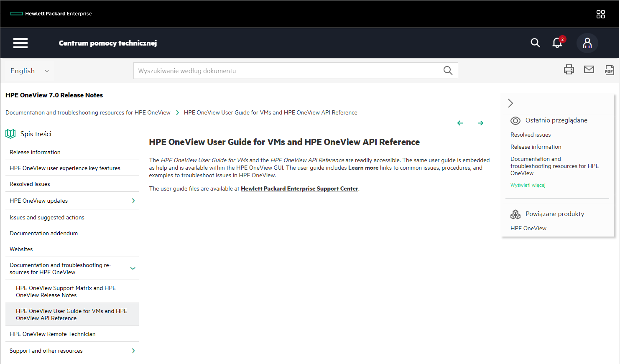Select HPE OneView User Guide for VMs item
Image resolution: width=620 pixels, height=364 pixels.
72,314
